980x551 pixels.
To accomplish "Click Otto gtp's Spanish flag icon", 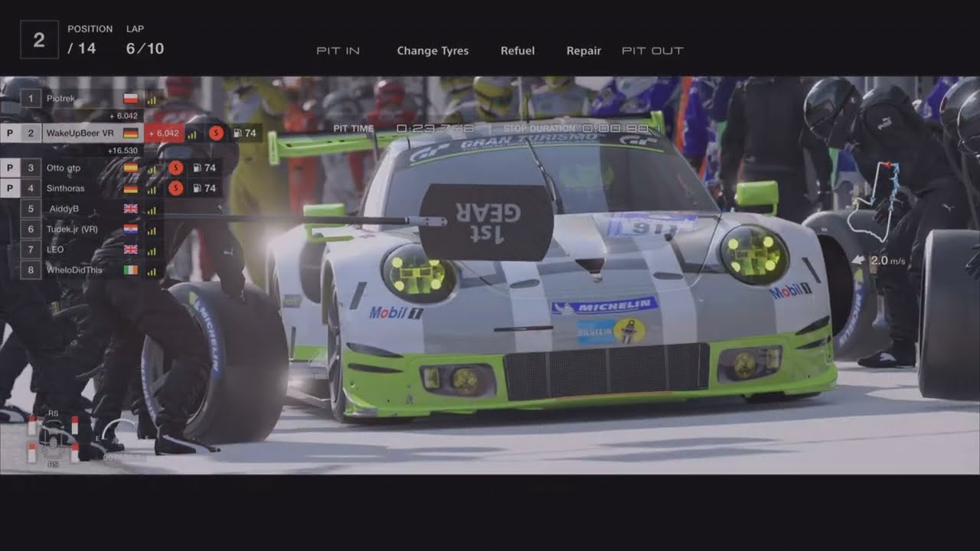I will tap(130, 168).
